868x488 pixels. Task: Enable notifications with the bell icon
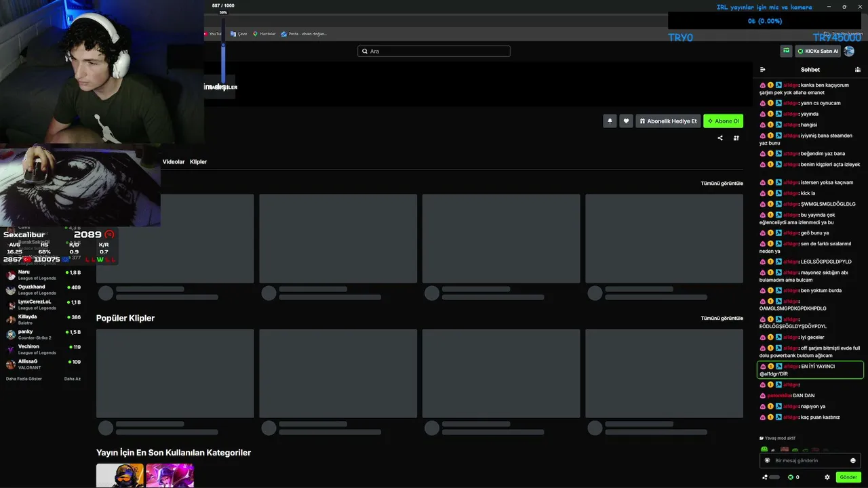pos(610,121)
